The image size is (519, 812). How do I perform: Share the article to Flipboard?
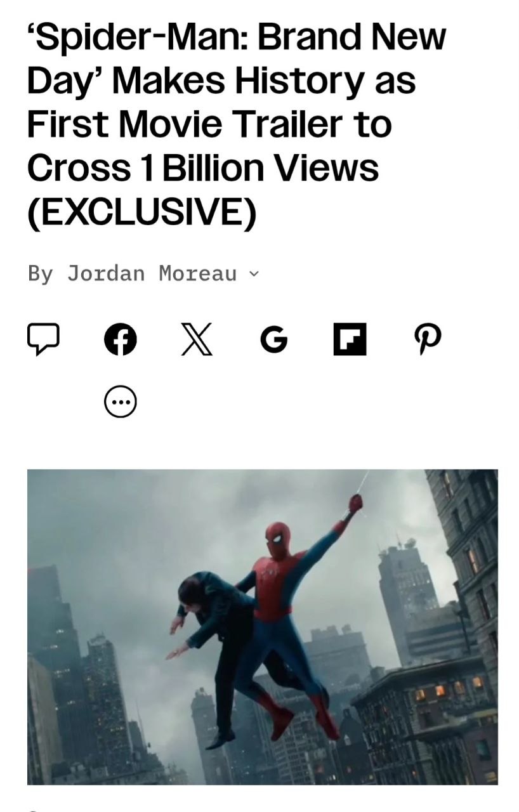click(350, 339)
